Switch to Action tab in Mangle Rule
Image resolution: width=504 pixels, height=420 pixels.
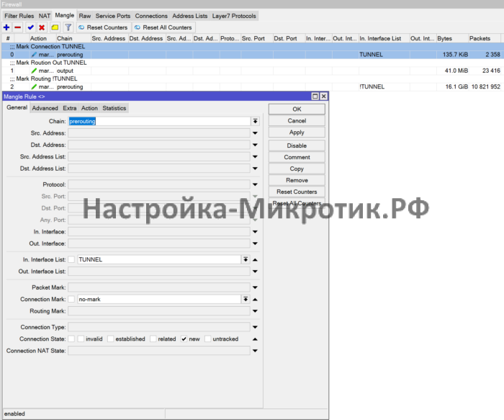pos(89,108)
